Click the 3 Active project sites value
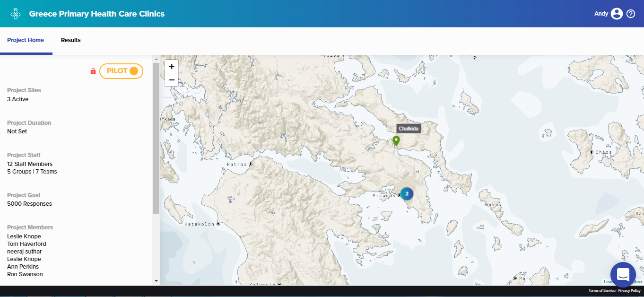 tap(18, 99)
